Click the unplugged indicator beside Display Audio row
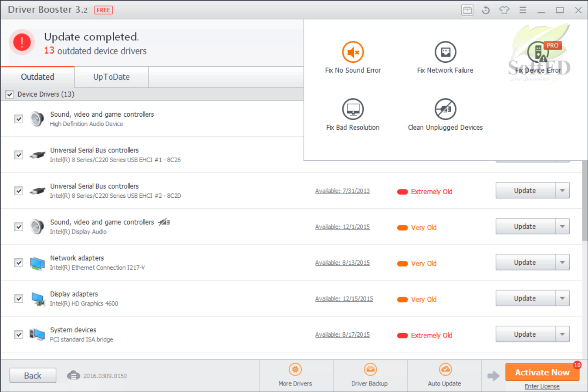The image size is (588, 392). (164, 222)
